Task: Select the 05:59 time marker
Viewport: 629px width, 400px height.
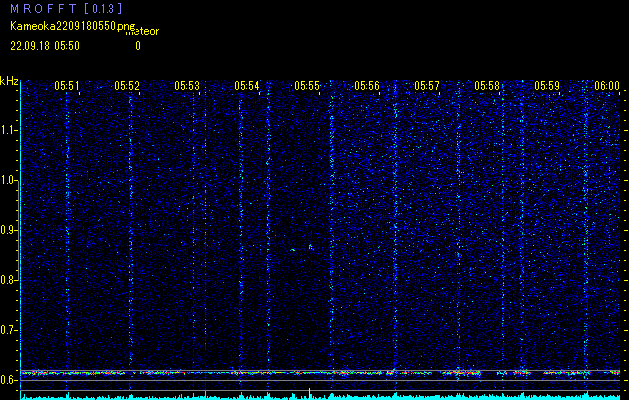Action: (x=547, y=86)
